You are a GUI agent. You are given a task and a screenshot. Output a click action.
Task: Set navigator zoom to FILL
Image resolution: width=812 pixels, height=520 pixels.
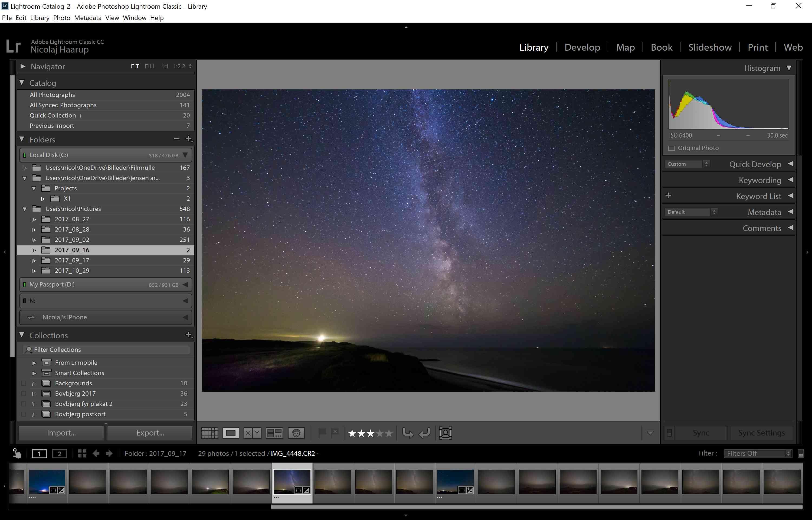(150, 67)
